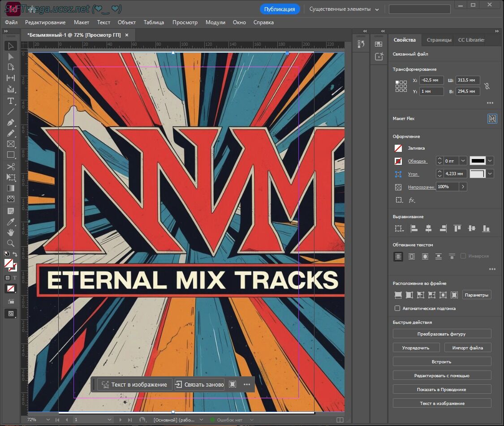Enable the Автоматическая подгонка checkbox
504x426 pixels.
[x=397, y=308]
